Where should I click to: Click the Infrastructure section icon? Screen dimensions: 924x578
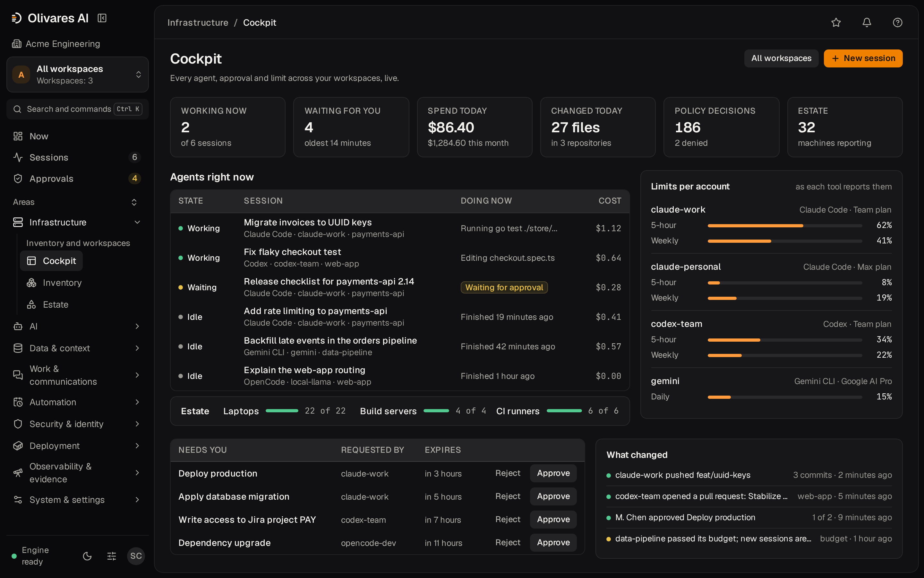click(x=18, y=222)
